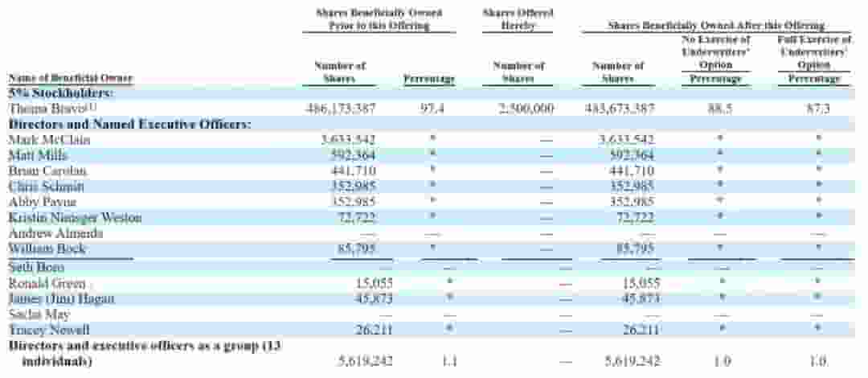Select the Matt Mills row name
Viewport: 868px width, 378px height.
[x=38, y=155]
